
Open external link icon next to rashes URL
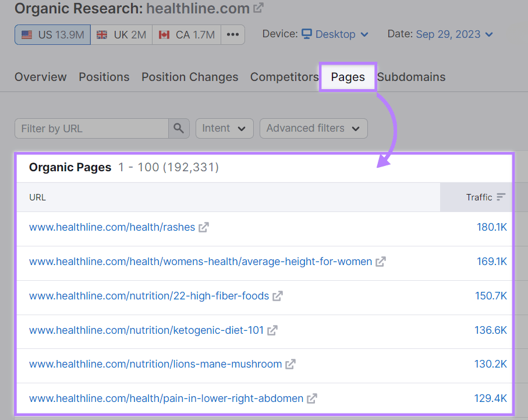coord(204,228)
